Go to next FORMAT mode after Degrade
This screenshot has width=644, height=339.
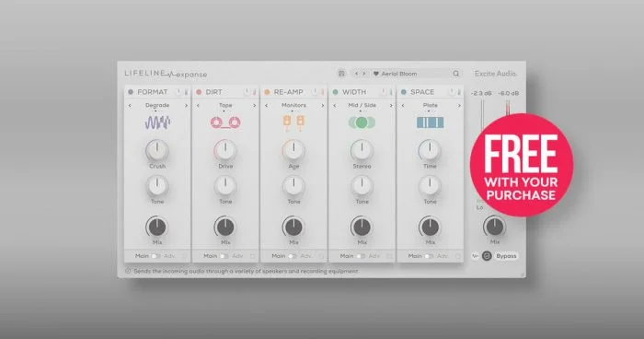tap(186, 106)
